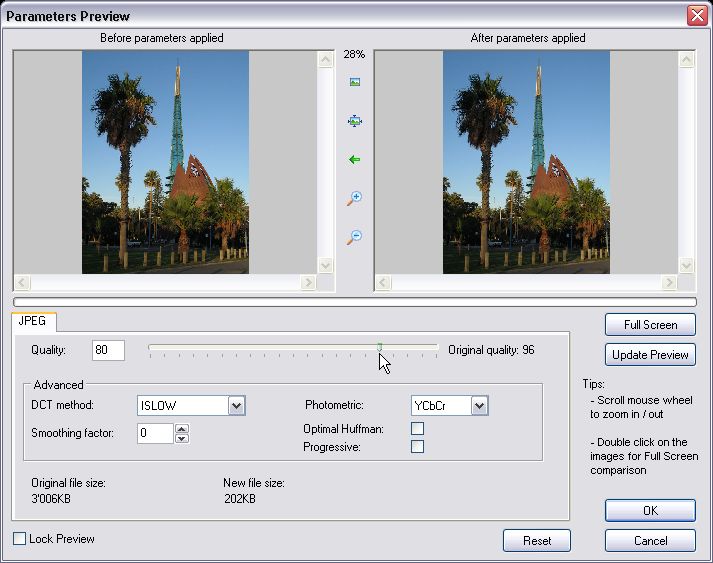Click up arrow of before-preview vertical scrollbar
The height and width of the screenshot is (563, 713).
coord(326,60)
